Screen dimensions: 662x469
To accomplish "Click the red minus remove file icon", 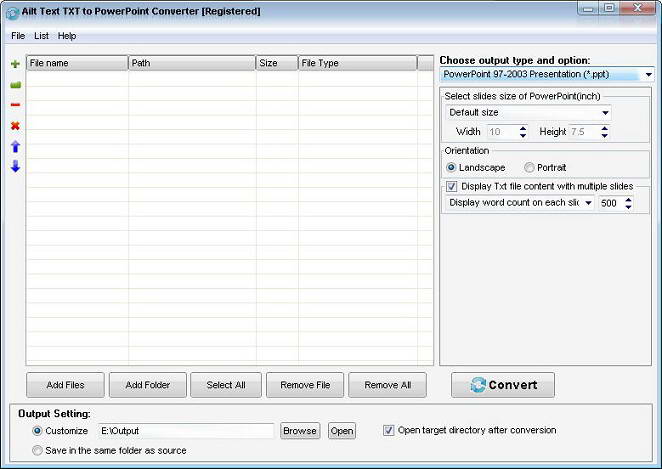I will [x=15, y=105].
